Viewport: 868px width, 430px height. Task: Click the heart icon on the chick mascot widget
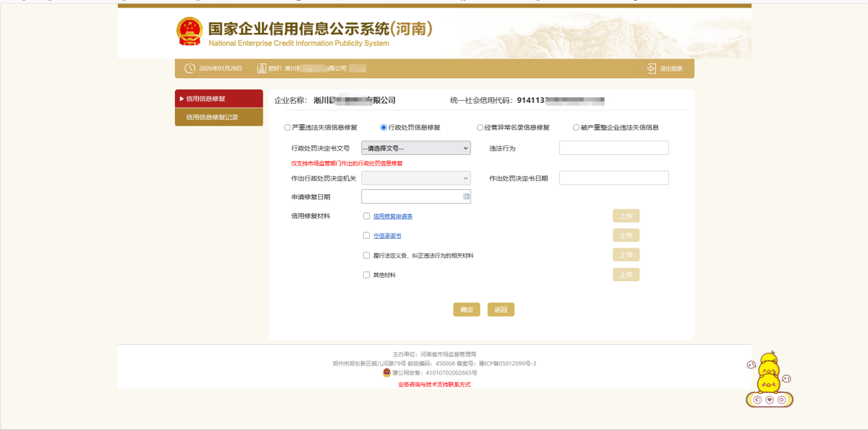769,400
